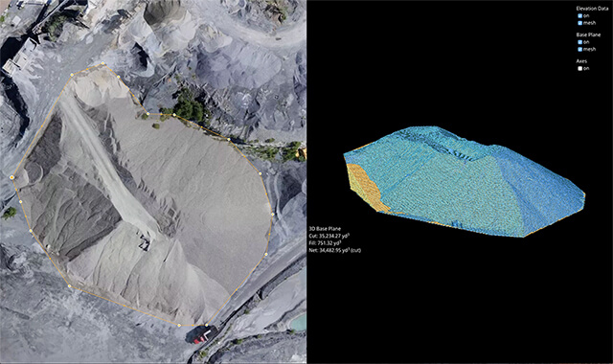Image resolution: width=613 pixels, height=364 pixels.
Task: Select the Cut volume reading
Action: click(329, 236)
